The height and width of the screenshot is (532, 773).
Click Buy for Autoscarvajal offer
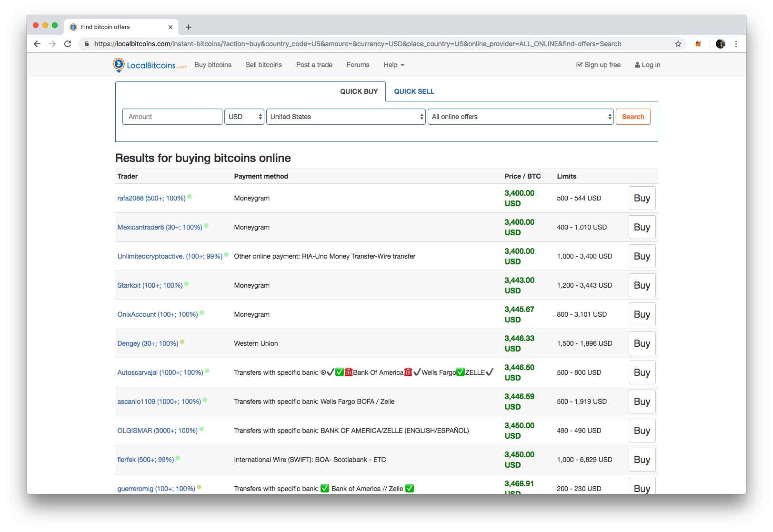coord(642,372)
